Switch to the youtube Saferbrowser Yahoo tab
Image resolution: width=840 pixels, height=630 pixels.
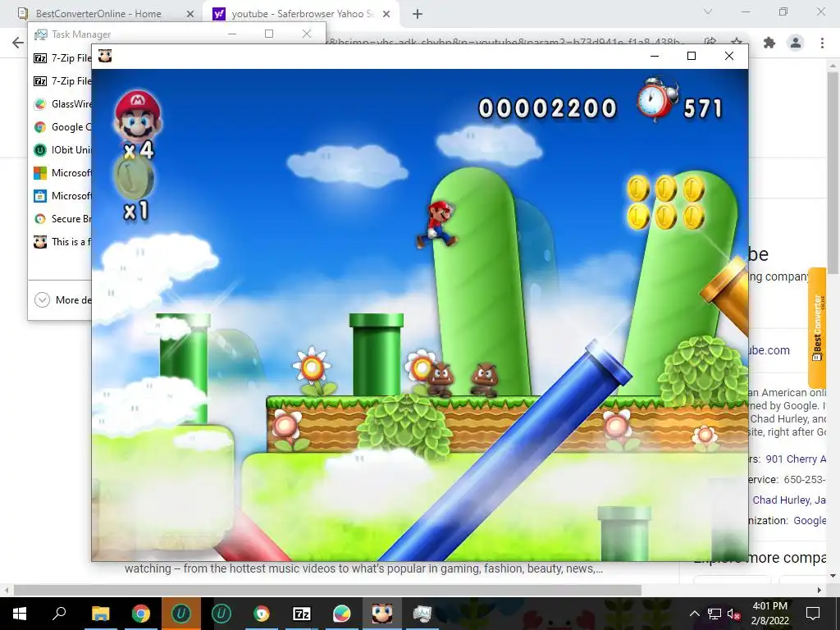(300, 14)
